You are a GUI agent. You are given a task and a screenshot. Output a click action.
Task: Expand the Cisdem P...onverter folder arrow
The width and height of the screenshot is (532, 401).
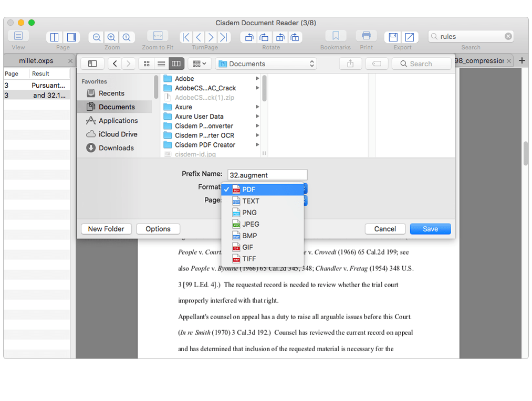[257, 126]
